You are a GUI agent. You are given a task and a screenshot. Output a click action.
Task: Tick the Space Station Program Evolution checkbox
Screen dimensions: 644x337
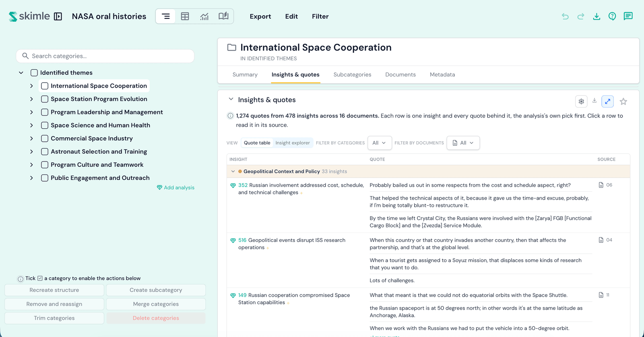tap(45, 99)
